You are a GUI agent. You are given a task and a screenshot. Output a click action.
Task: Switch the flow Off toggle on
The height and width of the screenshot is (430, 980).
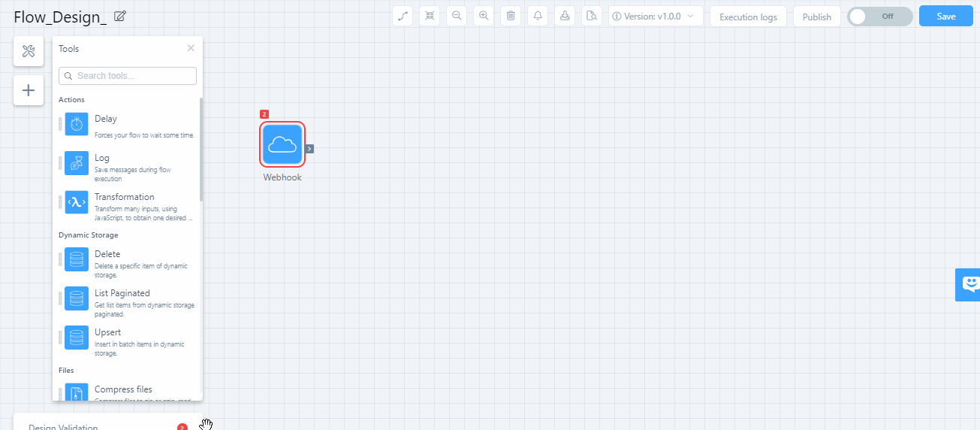coord(880,17)
